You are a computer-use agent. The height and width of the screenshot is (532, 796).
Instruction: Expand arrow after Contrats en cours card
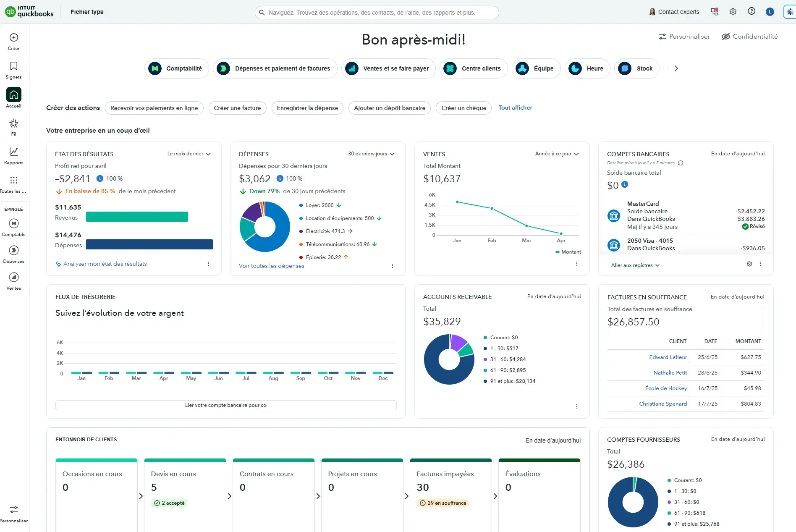point(318,496)
